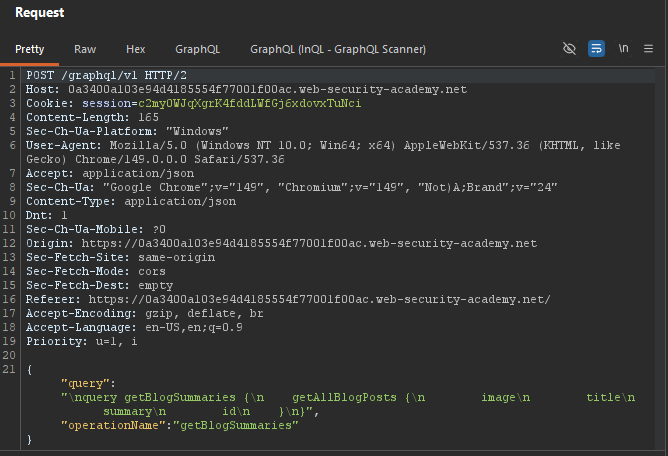Click the Accept-Encoding header line

(x=144, y=313)
